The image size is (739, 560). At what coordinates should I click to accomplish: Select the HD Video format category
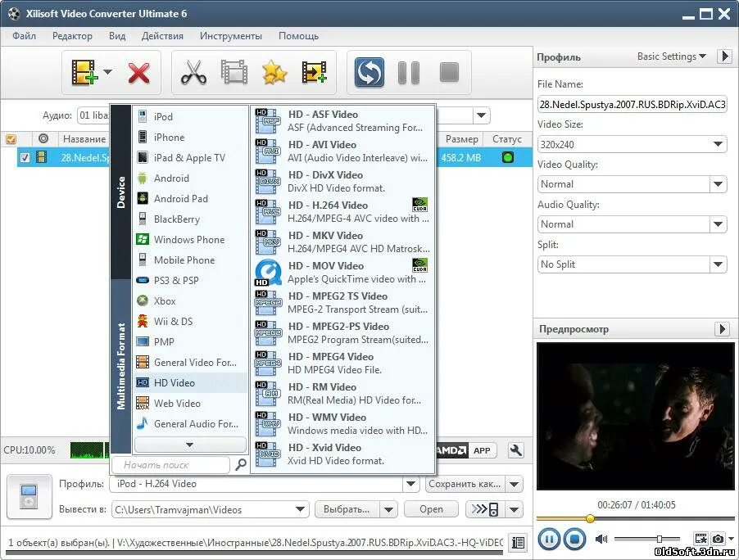click(x=190, y=382)
